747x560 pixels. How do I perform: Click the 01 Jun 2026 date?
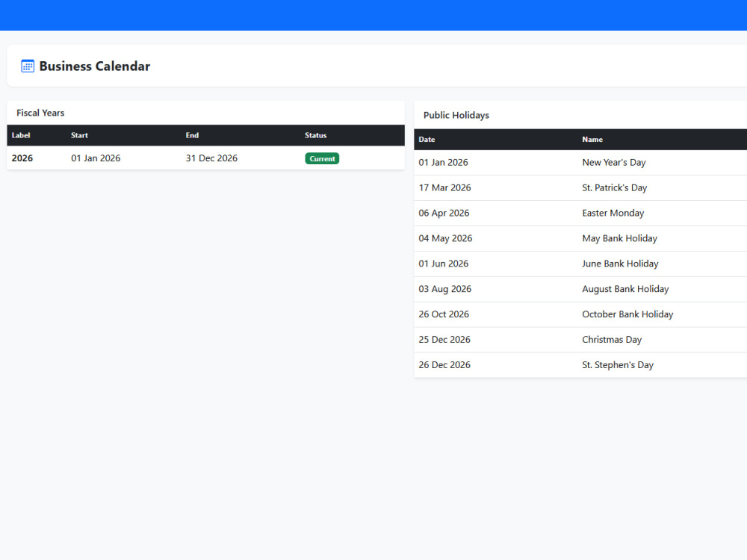pyautogui.click(x=443, y=264)
